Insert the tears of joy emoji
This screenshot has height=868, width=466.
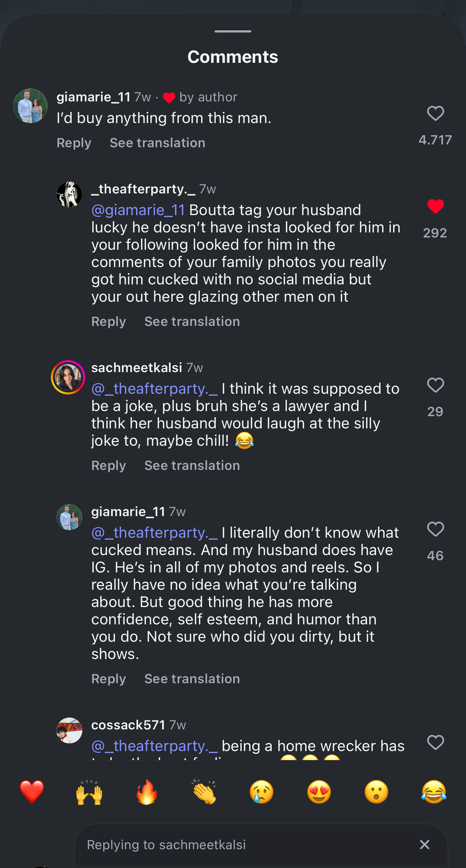(434, 792)
